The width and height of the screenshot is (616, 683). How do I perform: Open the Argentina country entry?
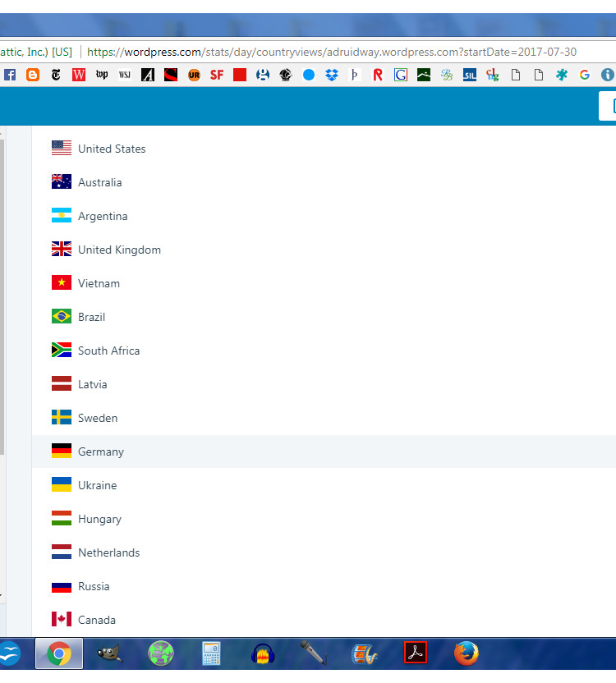tap(103, 216)
